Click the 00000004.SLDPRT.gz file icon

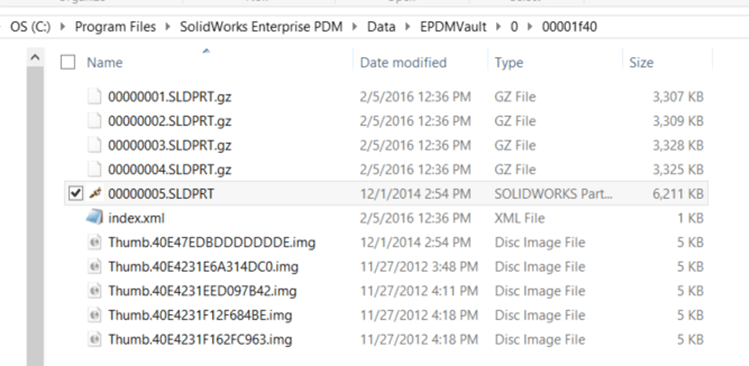point(95,169)
